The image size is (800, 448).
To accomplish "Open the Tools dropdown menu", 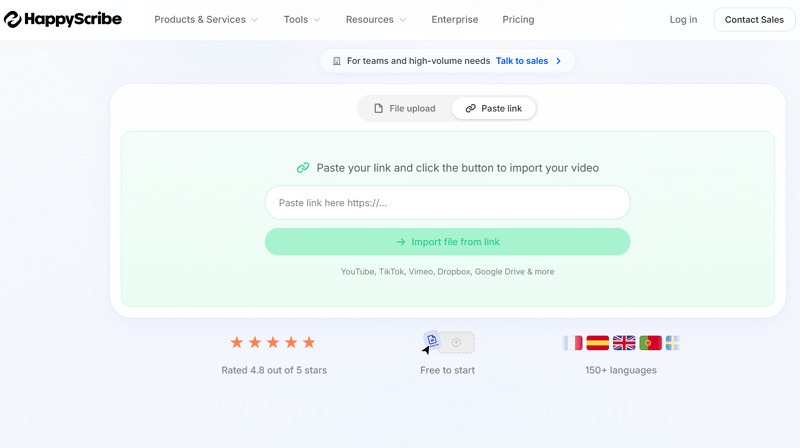I will point(302,19).
